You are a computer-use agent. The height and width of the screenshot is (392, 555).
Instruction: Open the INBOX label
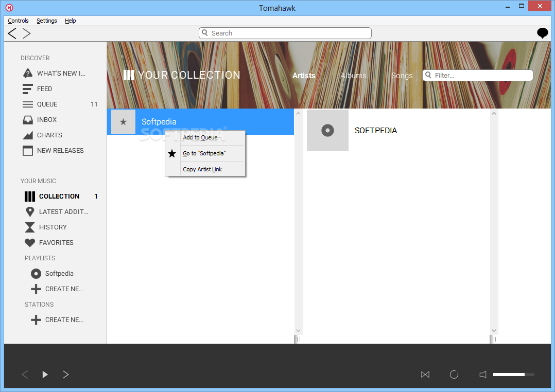coord(47,120)
